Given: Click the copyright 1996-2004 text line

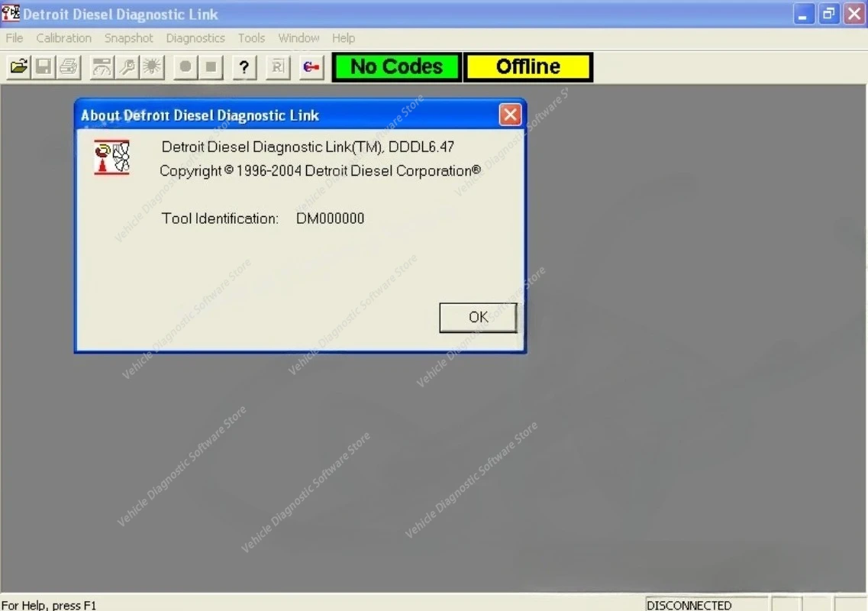Looking at the screenshot, I should [320, 170].
